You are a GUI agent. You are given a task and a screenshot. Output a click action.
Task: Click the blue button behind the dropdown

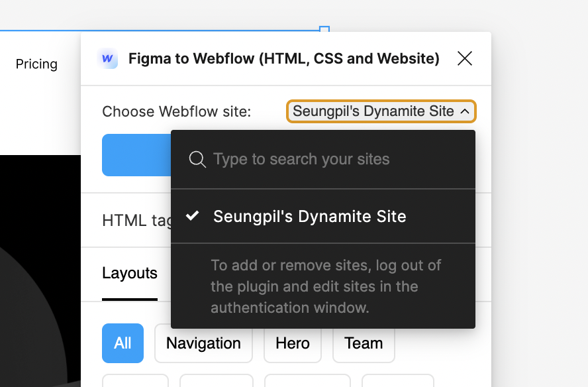pos(136,155)
